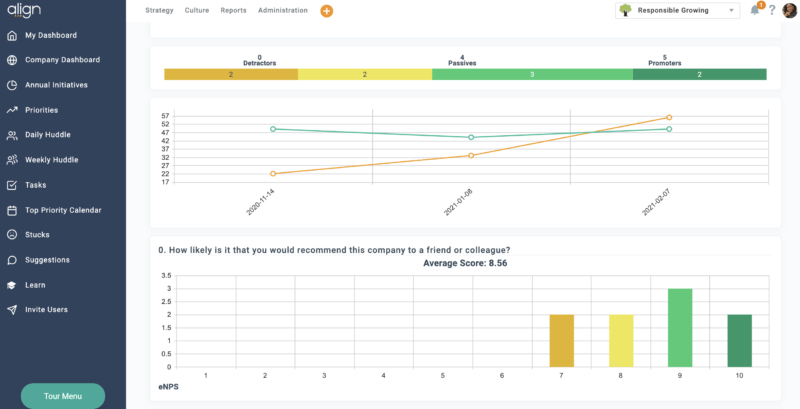Click the orange line point at 2021-02-07
Screen dimensions: 800x409
[669, 117]
